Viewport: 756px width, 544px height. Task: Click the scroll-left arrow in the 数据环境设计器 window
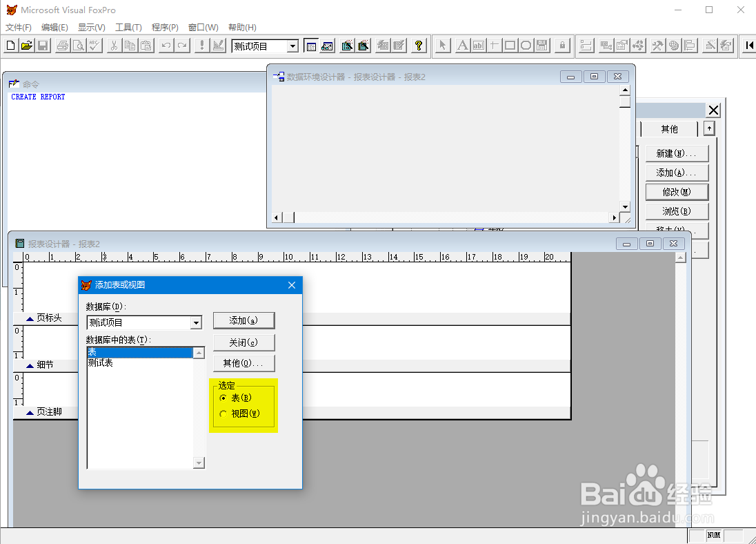click(277, 217)
